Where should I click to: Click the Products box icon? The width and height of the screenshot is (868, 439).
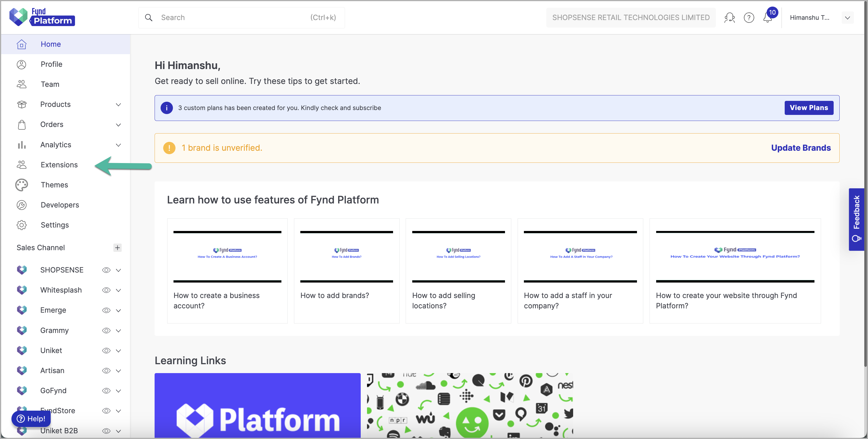(21, 105)
